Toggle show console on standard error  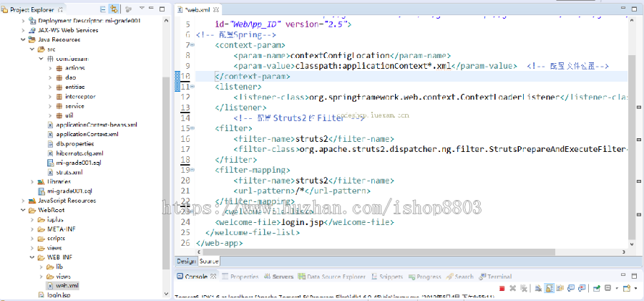(582, 288)
